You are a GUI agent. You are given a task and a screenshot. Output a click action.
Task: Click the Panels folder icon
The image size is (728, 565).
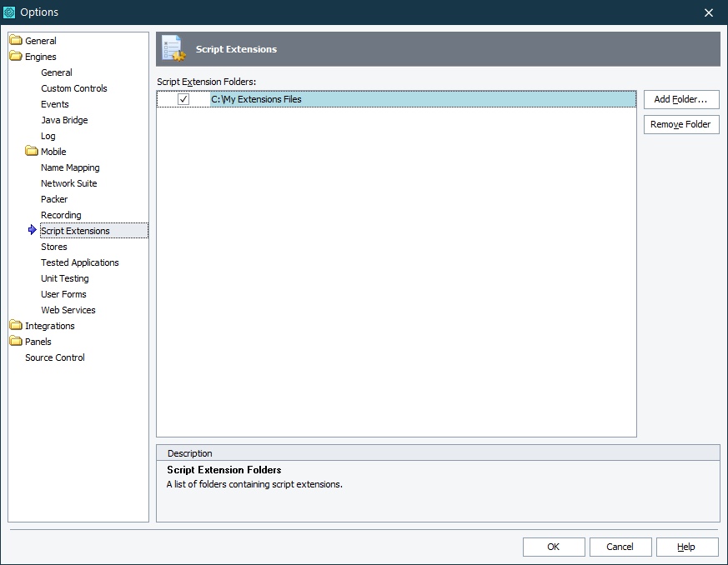14,341
